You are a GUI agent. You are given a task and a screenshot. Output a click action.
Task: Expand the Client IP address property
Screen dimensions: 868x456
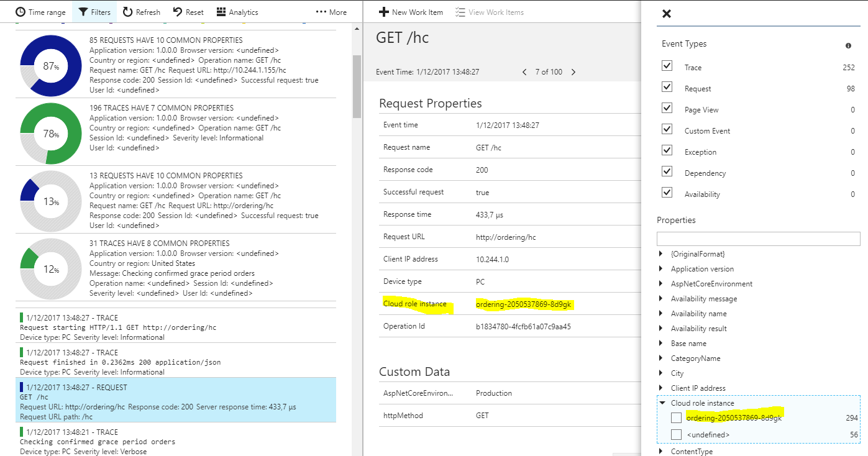[660, 388]
